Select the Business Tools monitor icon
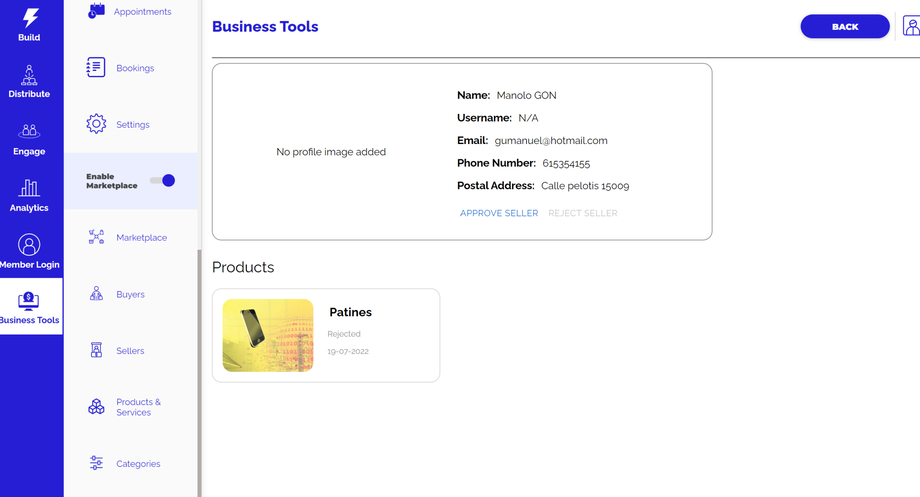Image resolution: width=920 pixels, height=497 pixels. 30,300
